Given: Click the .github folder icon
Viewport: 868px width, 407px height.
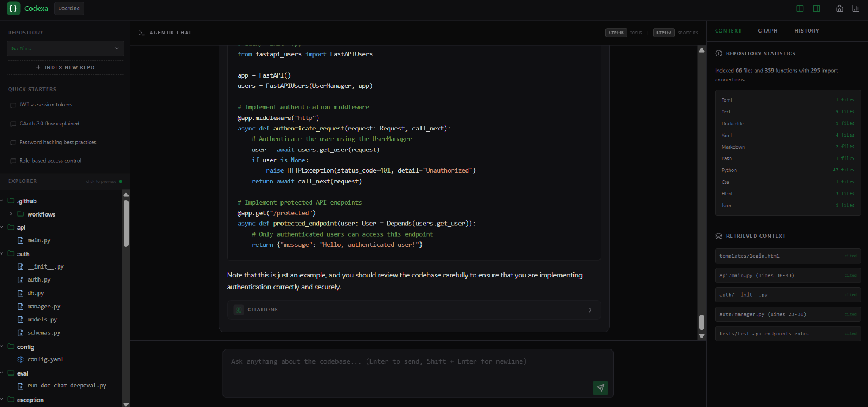Looking at the screenshot, I should pos(10,201).
